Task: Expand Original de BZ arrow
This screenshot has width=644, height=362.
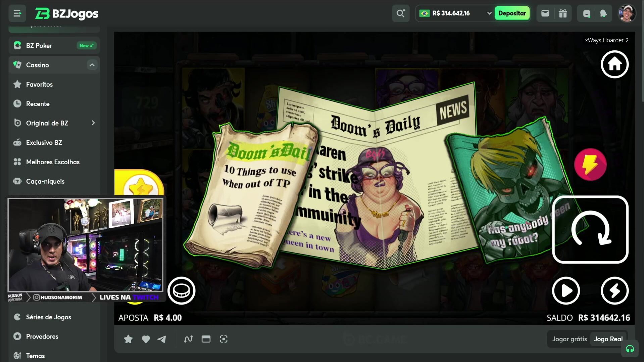Action: tap(93, 123)
